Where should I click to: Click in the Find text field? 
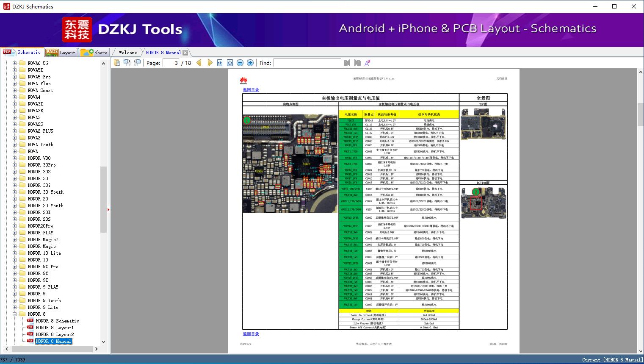pyautogui.click(x=307, y=63)
